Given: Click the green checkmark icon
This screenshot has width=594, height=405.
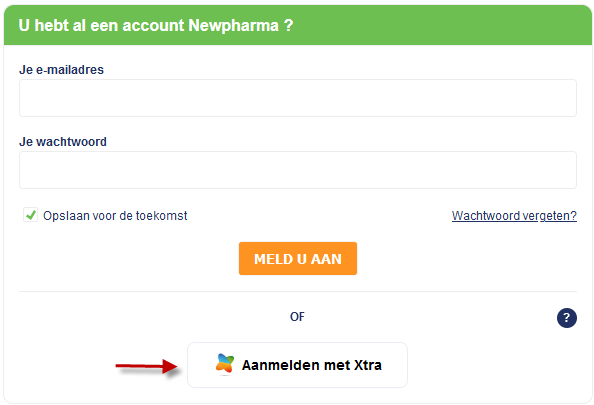Looking at the screenshot, I should coord(31,215).
